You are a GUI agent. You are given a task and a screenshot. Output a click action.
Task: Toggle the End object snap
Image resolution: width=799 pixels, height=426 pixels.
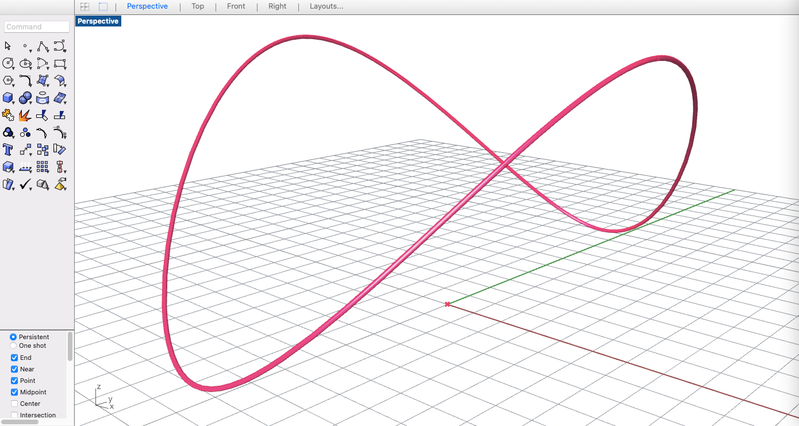[14, 358]
